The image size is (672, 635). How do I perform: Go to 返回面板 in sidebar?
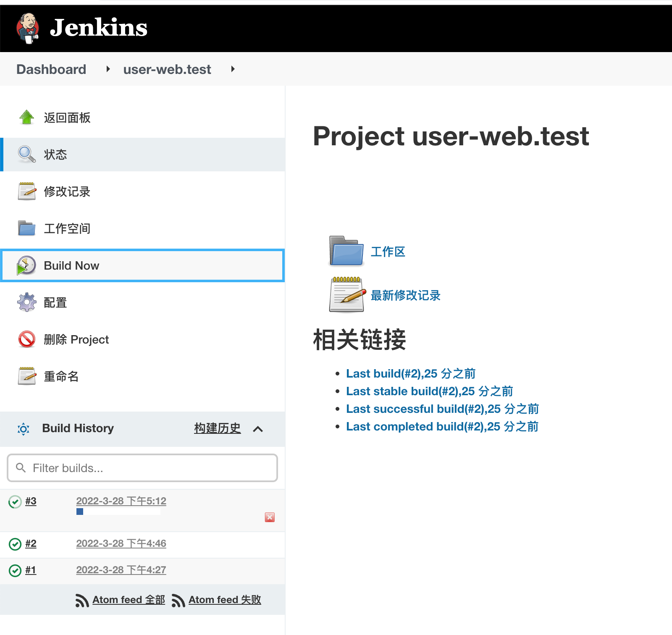click(x=67, y=118)
